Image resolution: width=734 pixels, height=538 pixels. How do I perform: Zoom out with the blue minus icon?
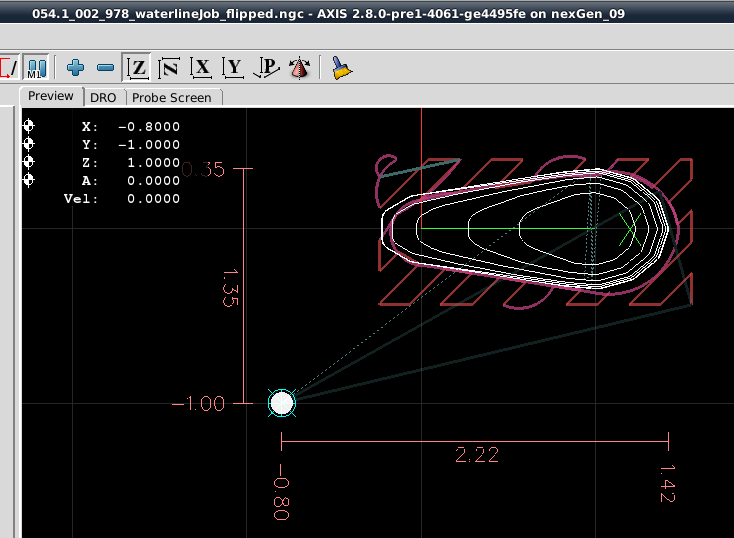click(105, 68)
